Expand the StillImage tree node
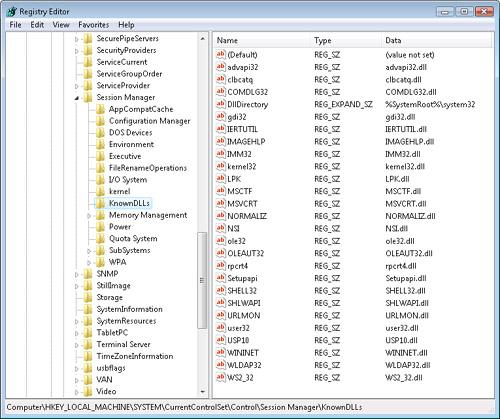Image resolution: width=500 pixels, height=419 pixels. point(77,286)
